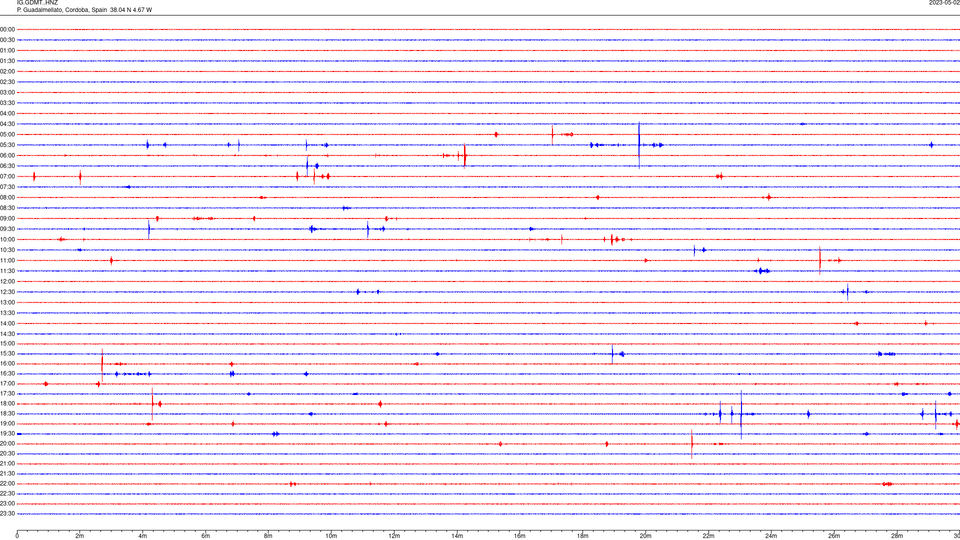The width and height of the screenshot is (960, 540).
Task: Select the 23:30 trace time label
Action: click(7, 514)
